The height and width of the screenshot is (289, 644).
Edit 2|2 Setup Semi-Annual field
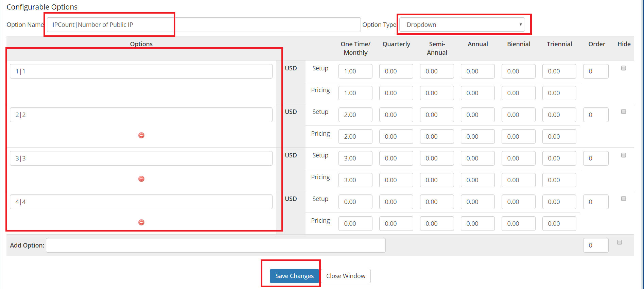point(437,115)
